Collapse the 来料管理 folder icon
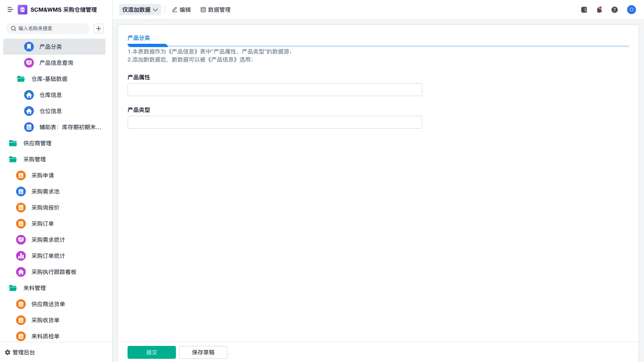The image size is (644, 362). point(13,288)
